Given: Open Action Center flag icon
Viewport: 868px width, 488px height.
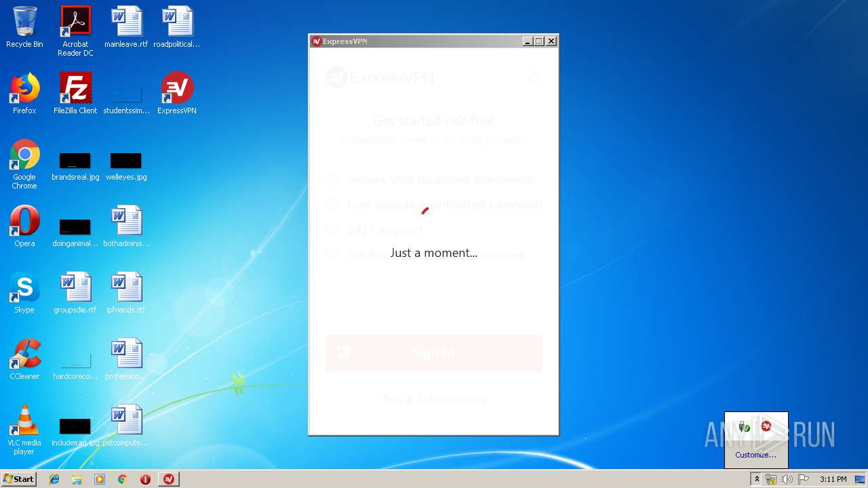Looking at the screenshot, I should 804,479.
